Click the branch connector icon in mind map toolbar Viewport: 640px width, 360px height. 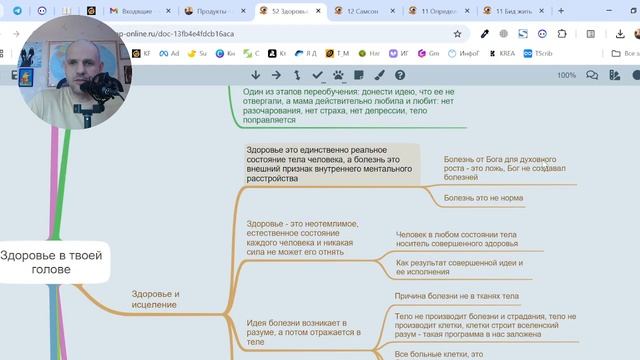[297, 75]
